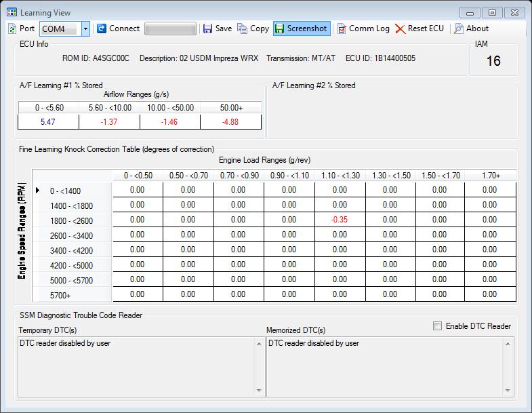The width and height of the screenshot is (532, 413).
Task: Click the 1.10 - <1.30 load column header
Action: (x=340, y=176)
